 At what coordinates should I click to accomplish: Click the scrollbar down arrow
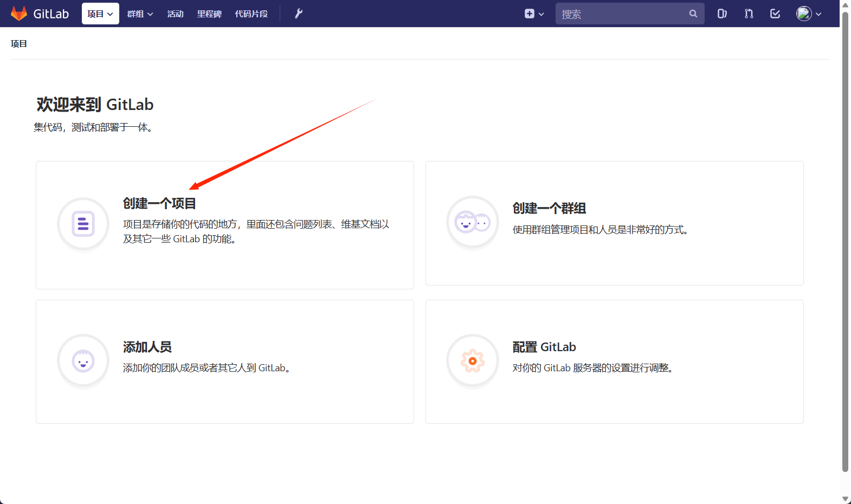click(845, 499)
